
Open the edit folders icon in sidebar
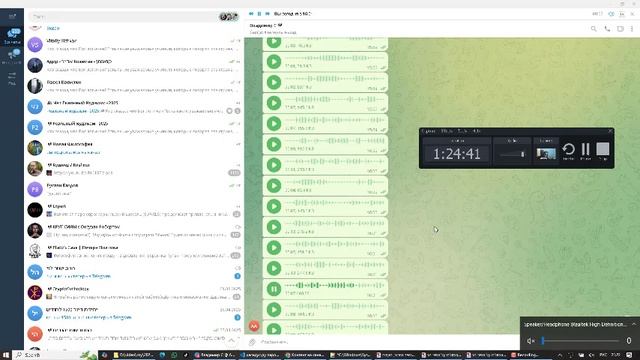point(12,78)
